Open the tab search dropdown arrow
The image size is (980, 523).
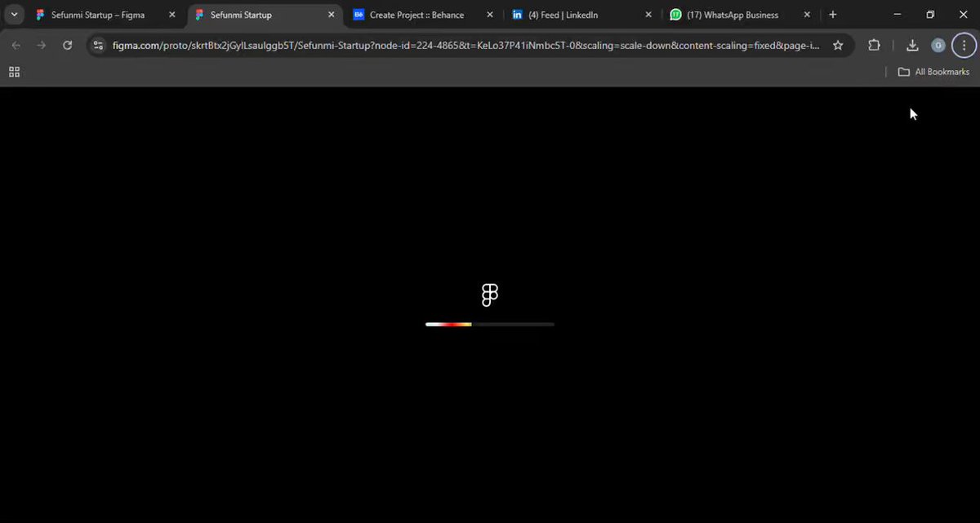(15, 15)
